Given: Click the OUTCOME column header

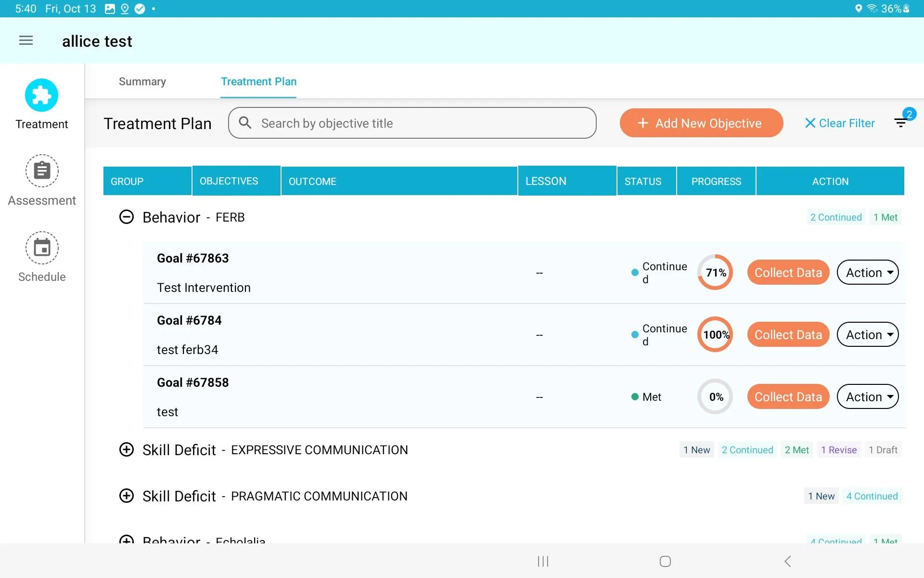Looking at the screenshot, I should click(x=399, y=181).
